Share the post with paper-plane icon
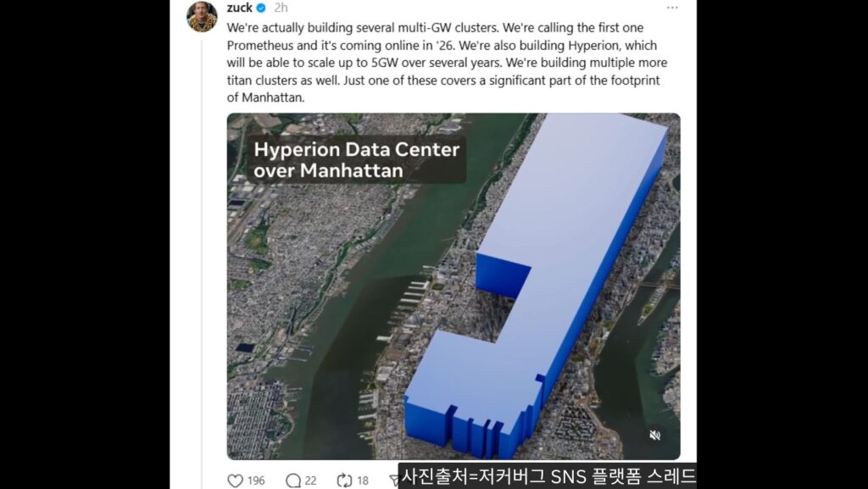 [394, 481]
